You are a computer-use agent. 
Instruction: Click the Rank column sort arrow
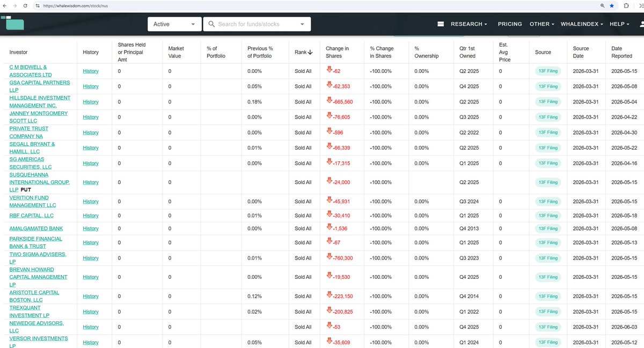click(311, 52)
